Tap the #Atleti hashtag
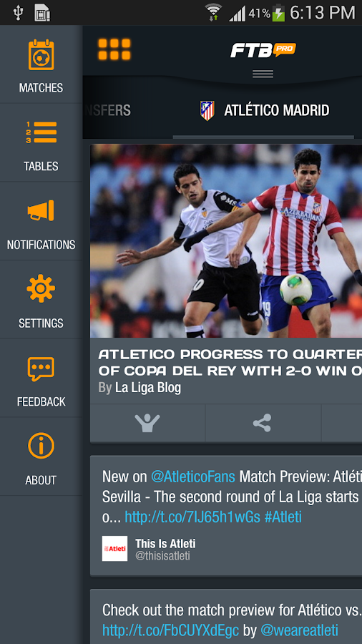The image size is (362, 644). click(283, 517)
